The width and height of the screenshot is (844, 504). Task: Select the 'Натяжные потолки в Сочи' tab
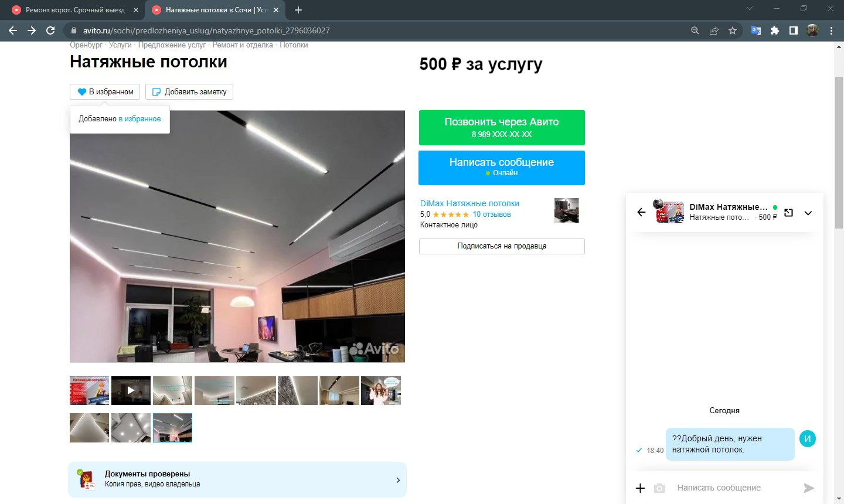[x=216, y=10]
